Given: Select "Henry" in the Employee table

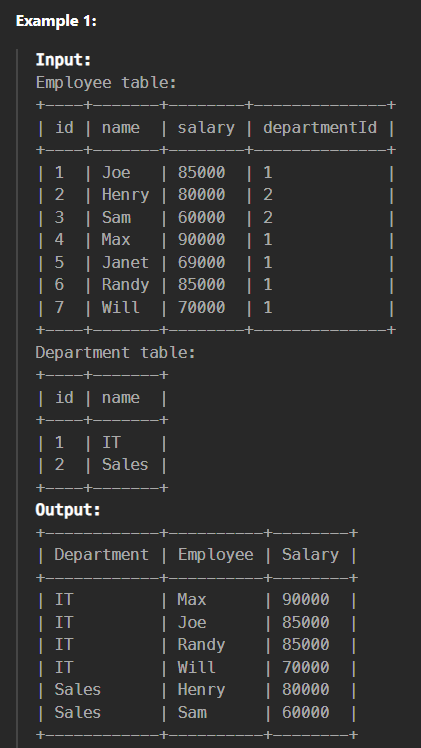Looking at the screenshot, I should pyautogui.click(x=125, y=195).
